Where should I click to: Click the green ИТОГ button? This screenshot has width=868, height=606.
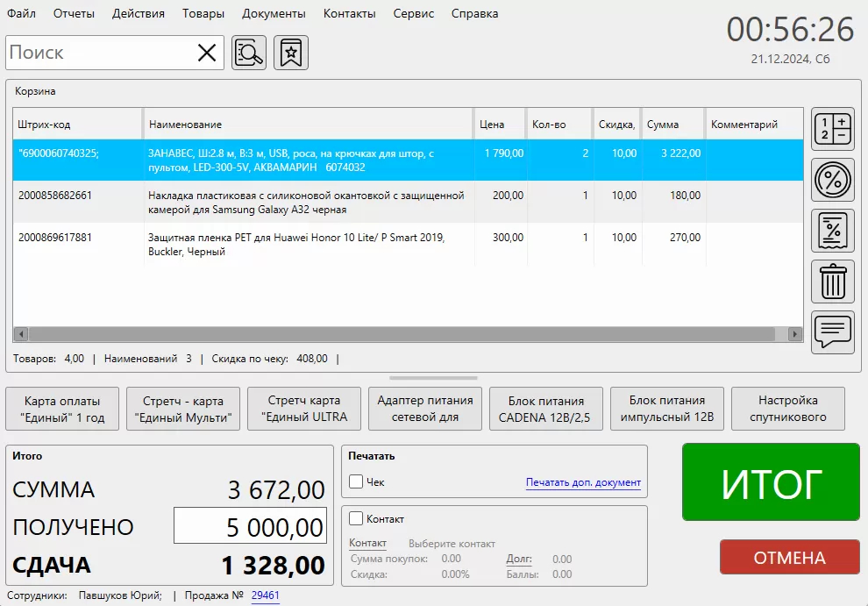click(x=771, y=482)
